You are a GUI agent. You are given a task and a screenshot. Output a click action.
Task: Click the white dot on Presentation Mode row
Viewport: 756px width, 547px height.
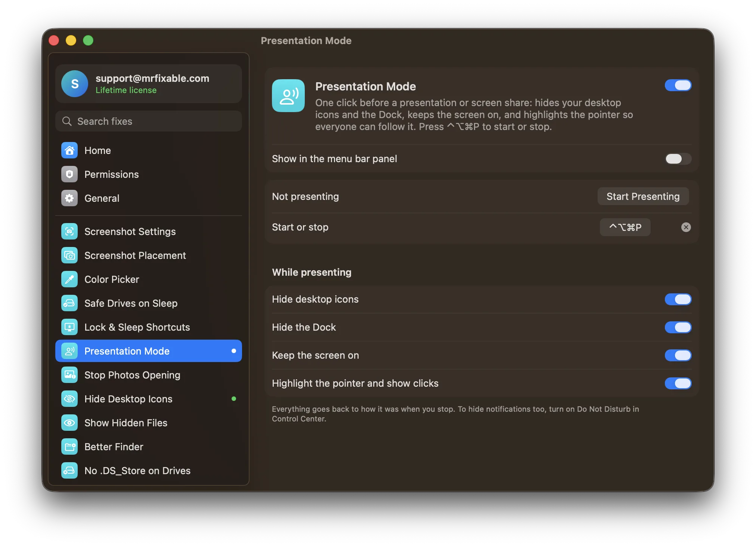tap(234, 351)
